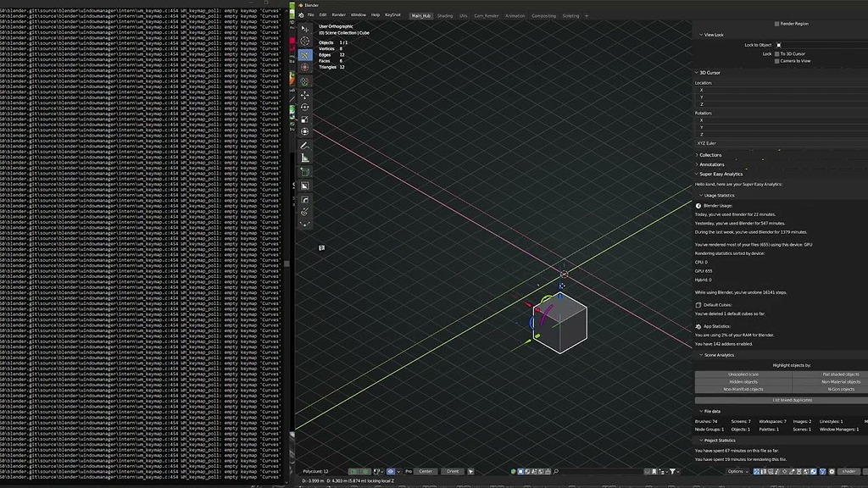The image size is (868, 488).
Task: Open the Render menu
Action: click(x=339, y=15)
